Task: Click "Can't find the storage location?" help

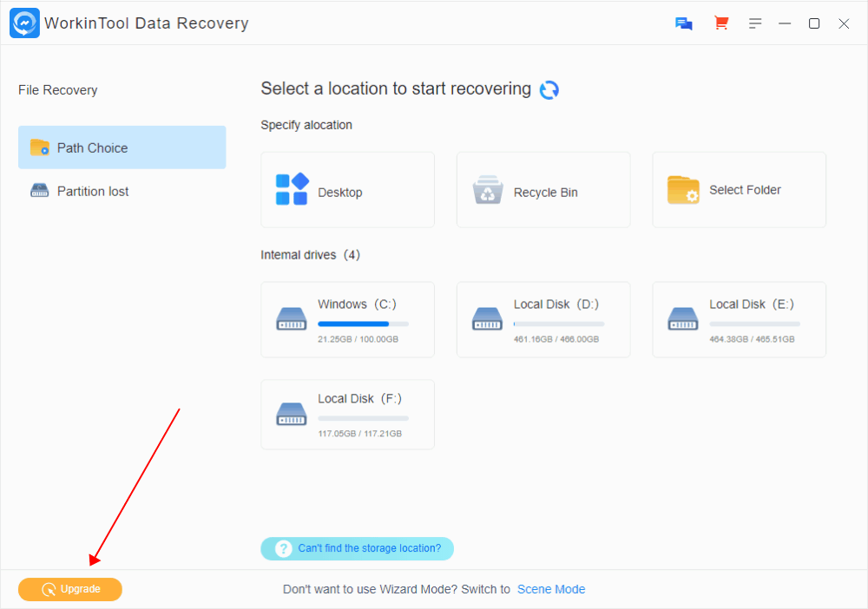Action: [369, 548]
